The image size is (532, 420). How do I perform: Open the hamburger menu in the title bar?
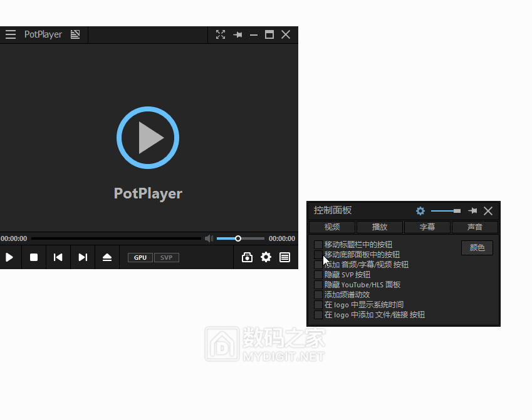[x=10, y=34]
